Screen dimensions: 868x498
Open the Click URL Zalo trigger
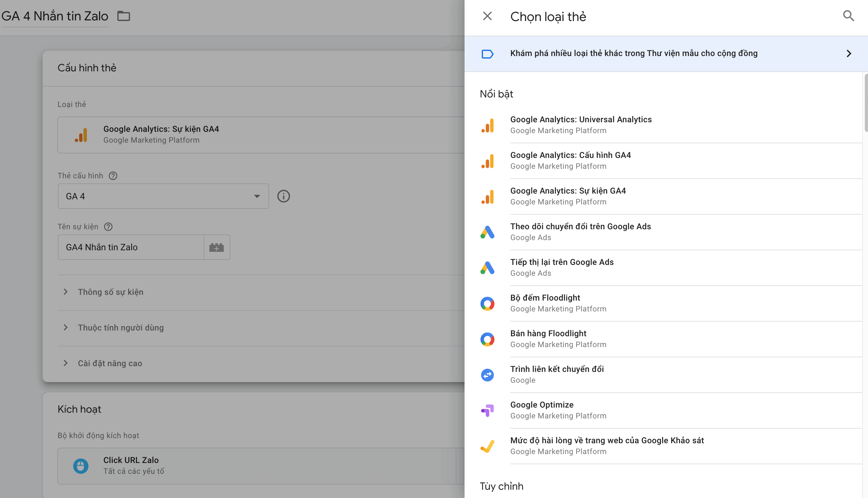261,466
